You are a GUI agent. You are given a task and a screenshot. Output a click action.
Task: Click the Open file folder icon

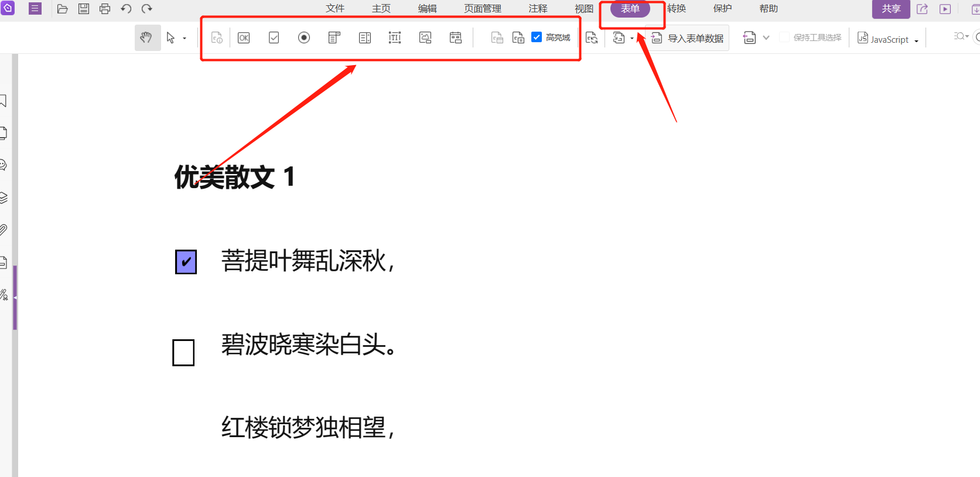point(62,9)
